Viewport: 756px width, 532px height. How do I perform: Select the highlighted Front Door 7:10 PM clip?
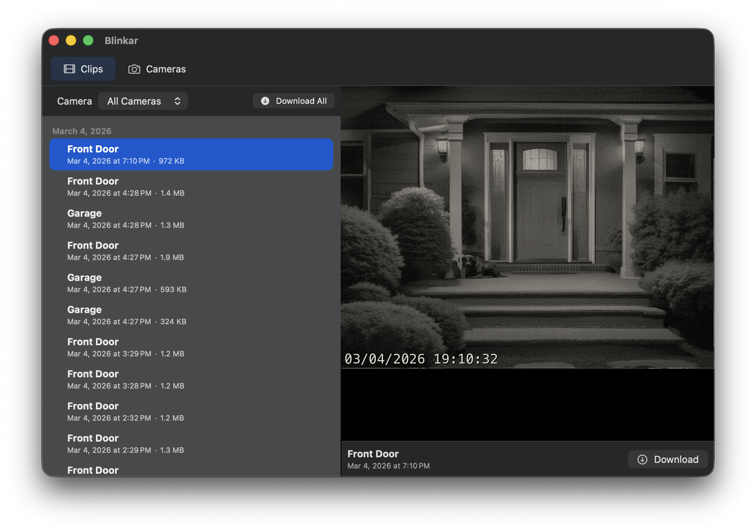191,154
